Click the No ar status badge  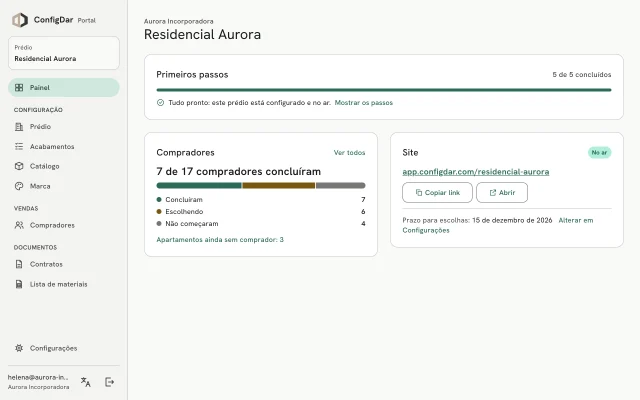(600, 153)
